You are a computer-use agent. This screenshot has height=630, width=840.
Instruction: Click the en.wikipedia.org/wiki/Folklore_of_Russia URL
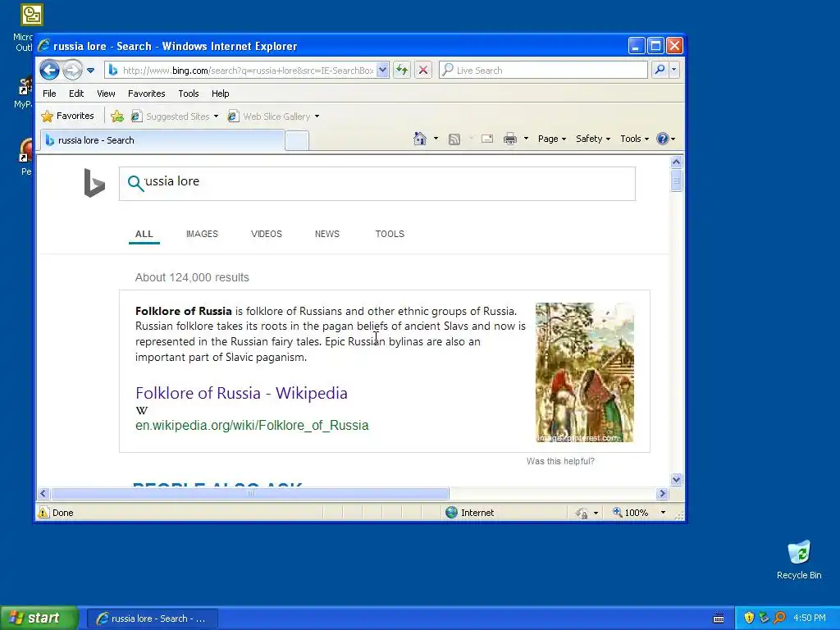tap(252, 426)
